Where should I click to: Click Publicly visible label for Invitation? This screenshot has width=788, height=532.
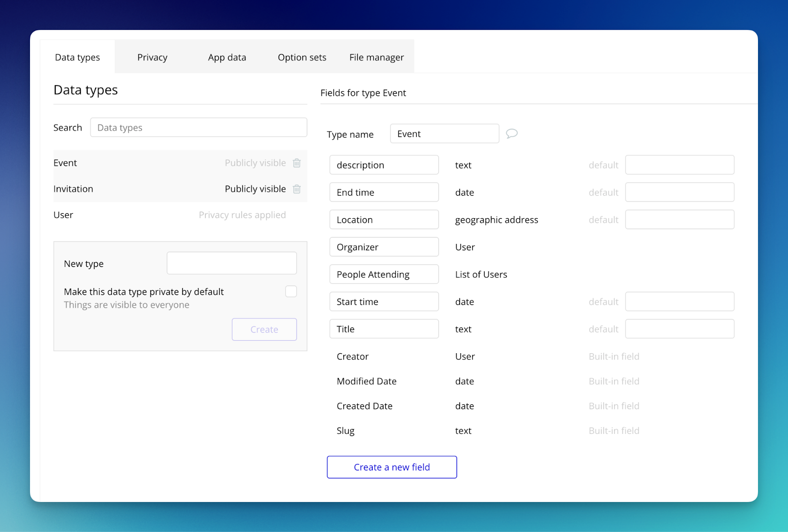click(255, 189)
